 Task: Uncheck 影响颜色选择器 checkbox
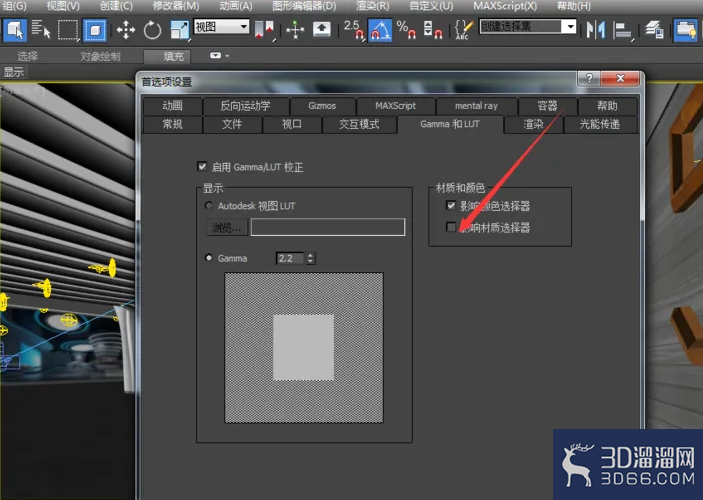[451, 205]
